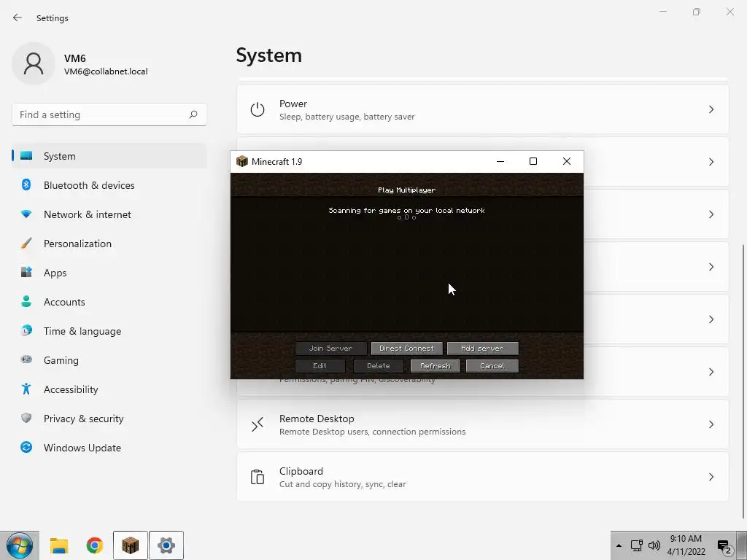This screenshot has height=560, width=747.
Task: Click the Power row, sleep and battery usage
Action: click(x=483, y=109)
